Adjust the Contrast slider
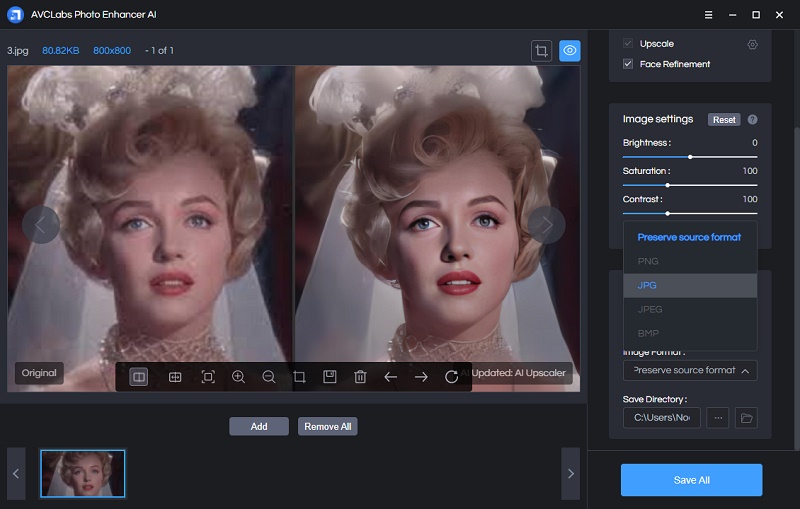The height and width of the screenshot is (509, 800). pyautogui.click(x=690, y=213)
